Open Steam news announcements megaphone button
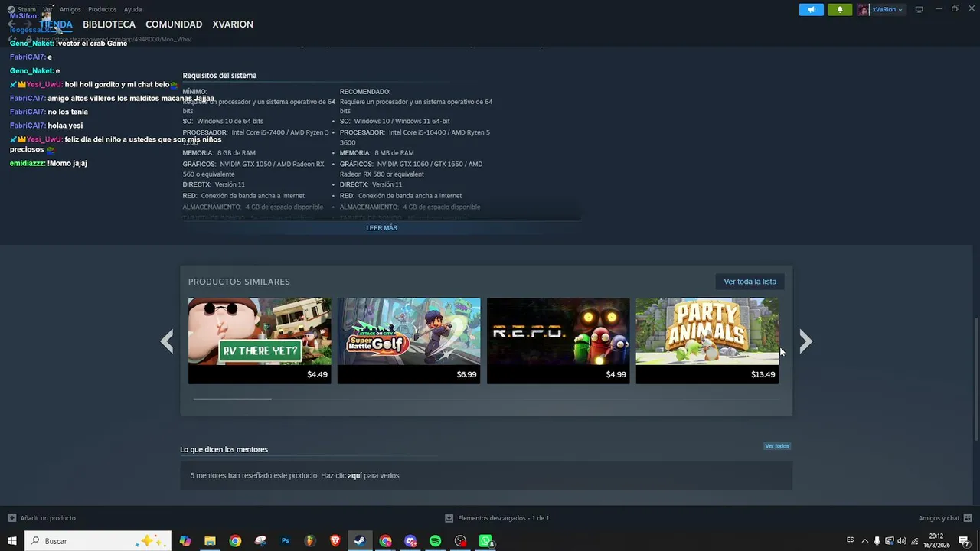The width and height of the screenshot is (980, 551). coord(812,10)
